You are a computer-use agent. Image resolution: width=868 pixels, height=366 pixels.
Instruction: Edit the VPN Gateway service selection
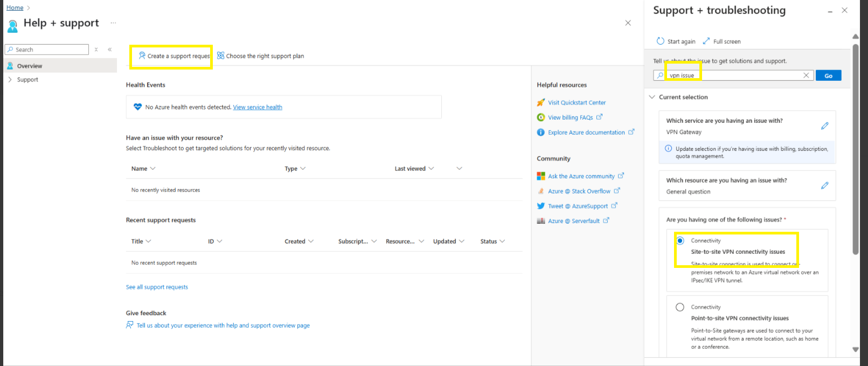(824, 126)
